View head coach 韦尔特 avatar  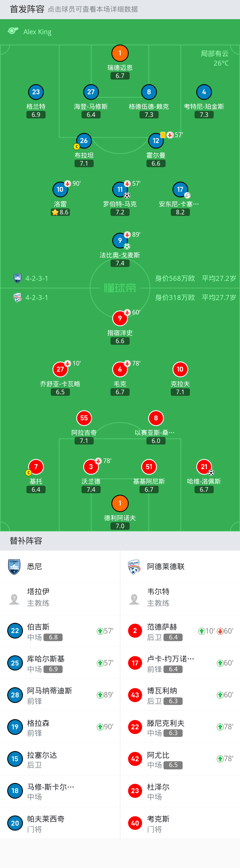pos(134,599)
